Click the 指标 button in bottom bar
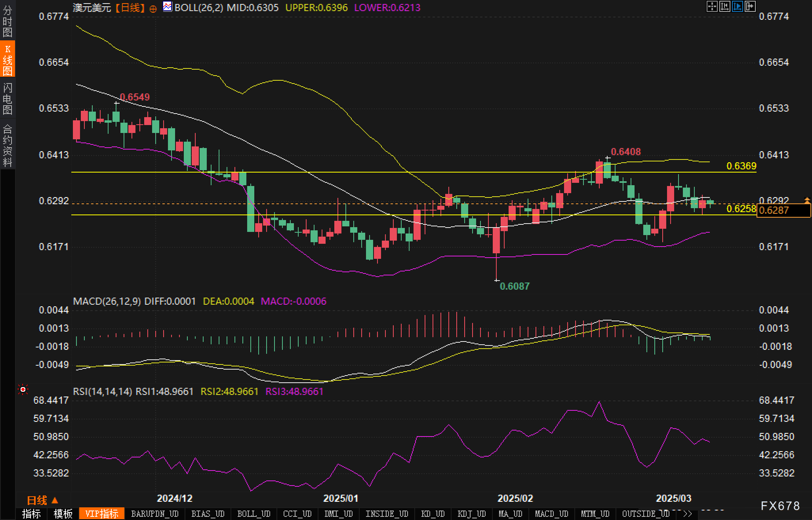Image resolution: width=812 pixels, height=520 pixels. click(x=31, y=514)
